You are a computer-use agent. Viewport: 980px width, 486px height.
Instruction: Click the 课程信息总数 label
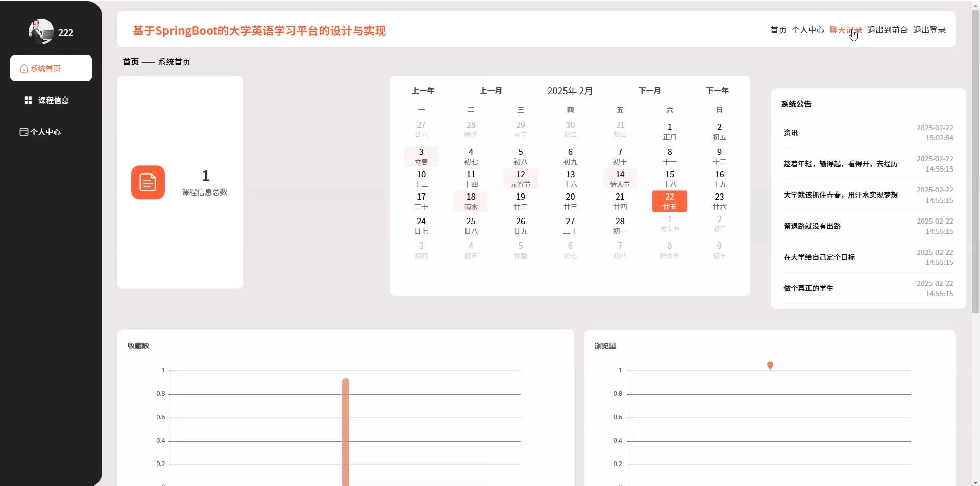(205, 192)
